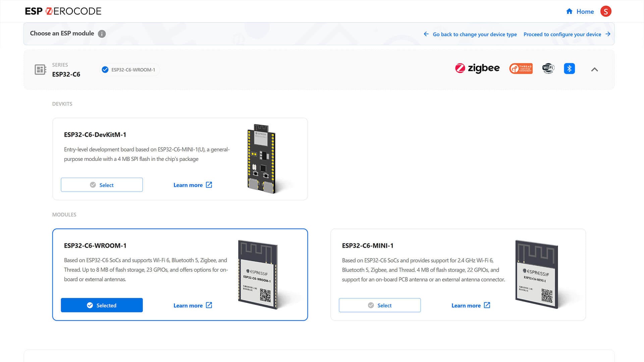The image size is (644, 362).
Task: Open Learn more for ESP32-C6-WROOM-1
Action: (x=193, y=305)
